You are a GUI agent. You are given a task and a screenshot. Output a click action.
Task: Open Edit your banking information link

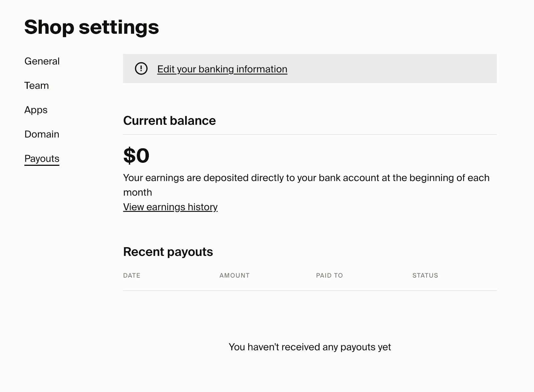click(222, 69)
